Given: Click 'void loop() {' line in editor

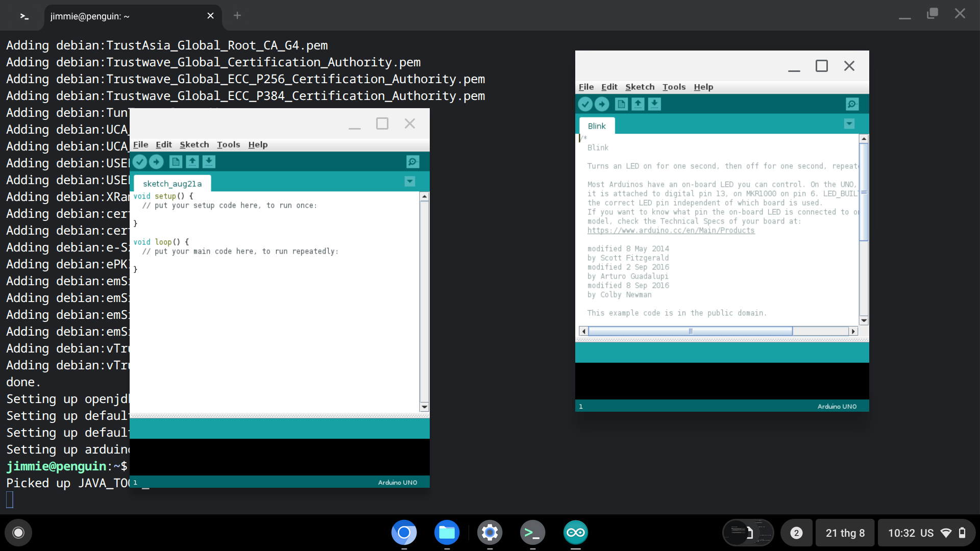Looking at the screenshot, I should point(161,242).
